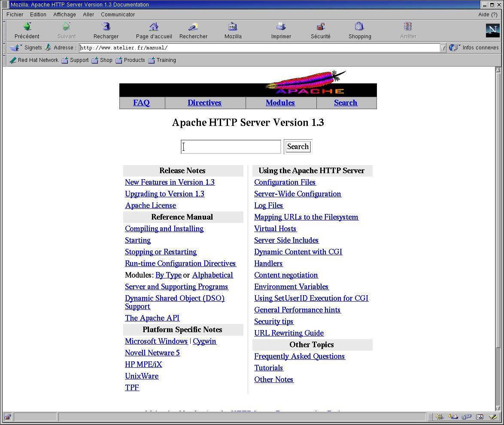
Task: Collapse the navigation toolbar grip handle
Action: [x=4, y=31]
